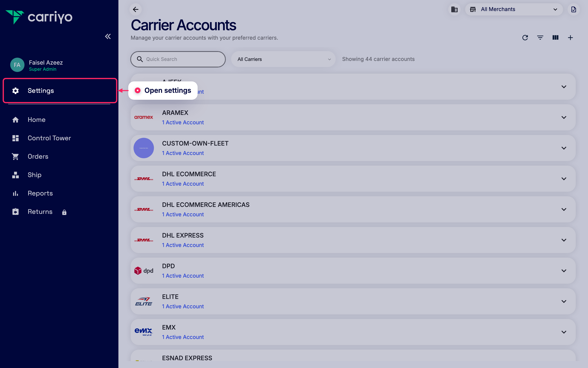Click the Home house icon
Screen dimensions: 588x368
pos(16,120)
